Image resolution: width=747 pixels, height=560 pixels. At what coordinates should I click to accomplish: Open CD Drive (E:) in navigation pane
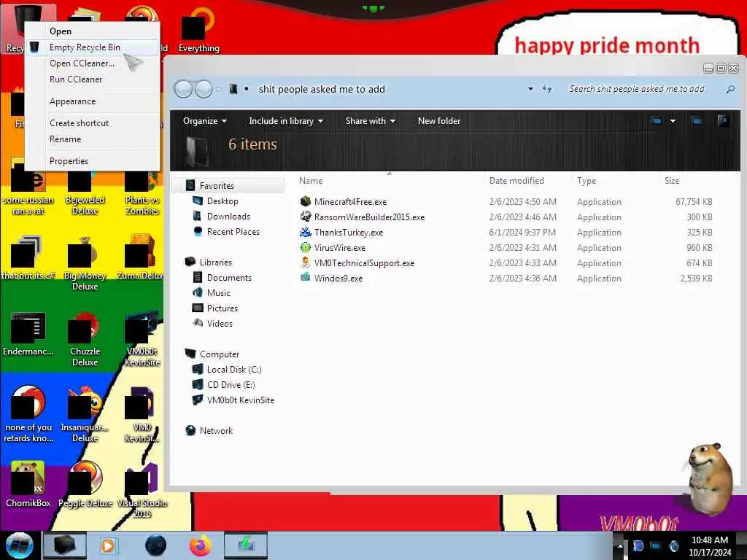[231, 385]
